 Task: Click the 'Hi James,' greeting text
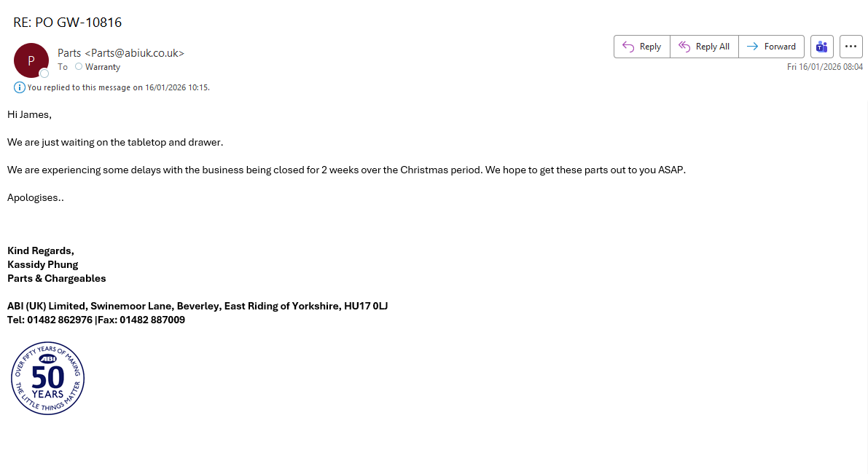click(29, 114)
